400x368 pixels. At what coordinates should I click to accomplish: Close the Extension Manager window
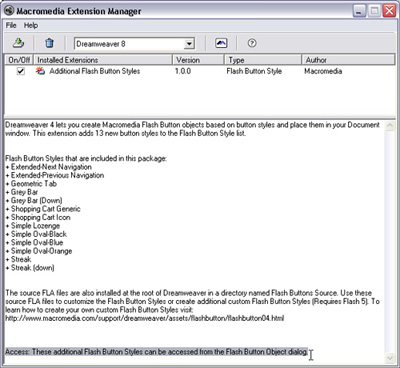tap(389, 11)
